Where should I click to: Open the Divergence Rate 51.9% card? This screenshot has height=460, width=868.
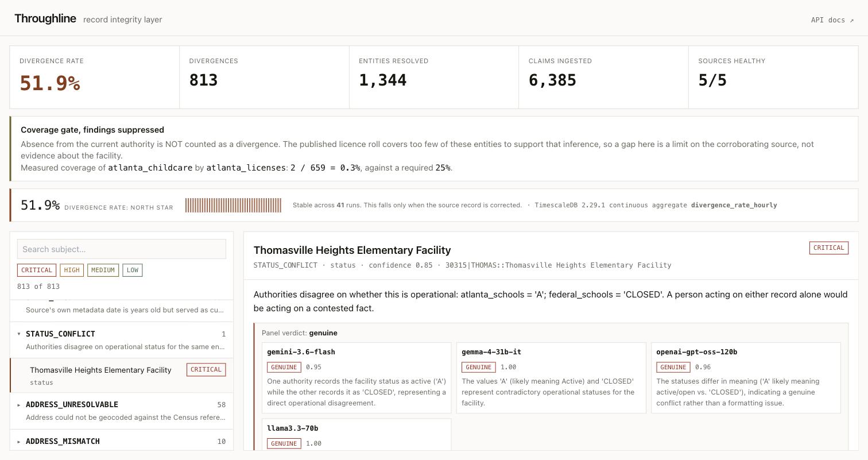pos(95,78)
